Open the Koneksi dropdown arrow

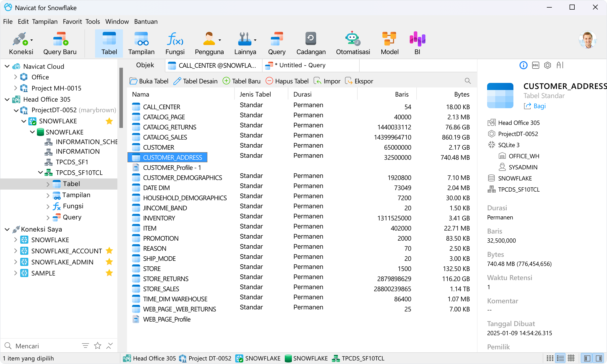coord(32,40)
